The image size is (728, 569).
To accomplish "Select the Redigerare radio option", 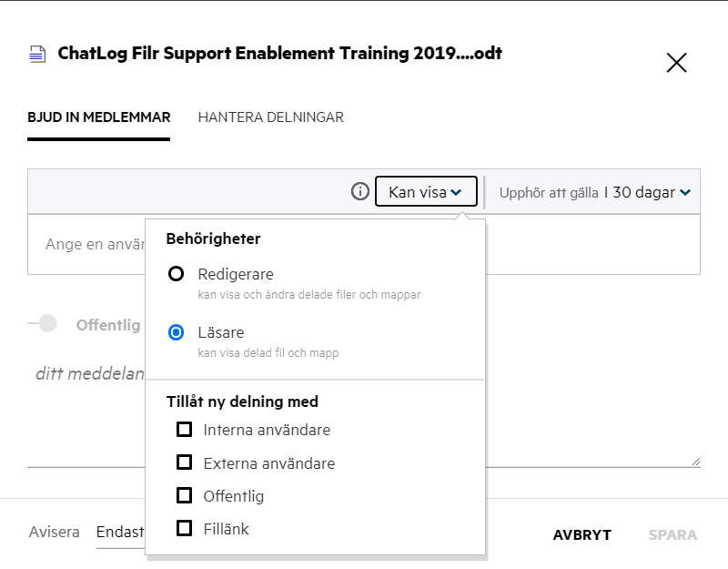I will point(177,274).
